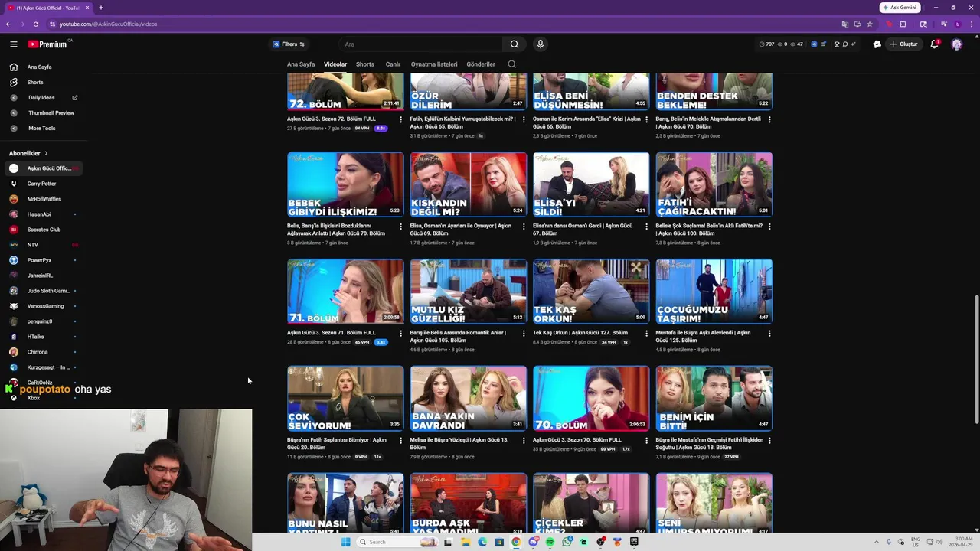Open the NTV channel subscription
The width and height of the screenshot is (980, 551).
pos(42,245)
